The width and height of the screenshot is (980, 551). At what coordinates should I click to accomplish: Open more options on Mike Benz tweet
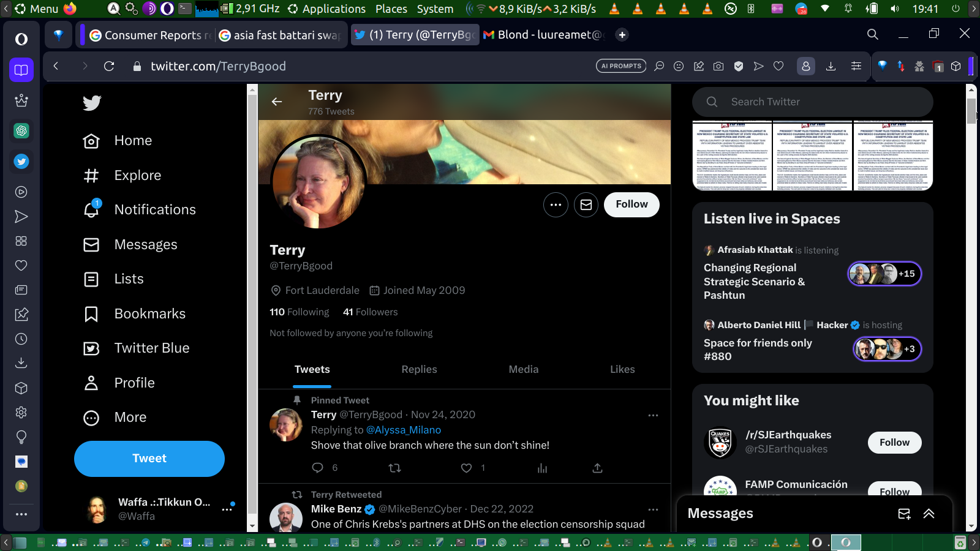(653, 509)
